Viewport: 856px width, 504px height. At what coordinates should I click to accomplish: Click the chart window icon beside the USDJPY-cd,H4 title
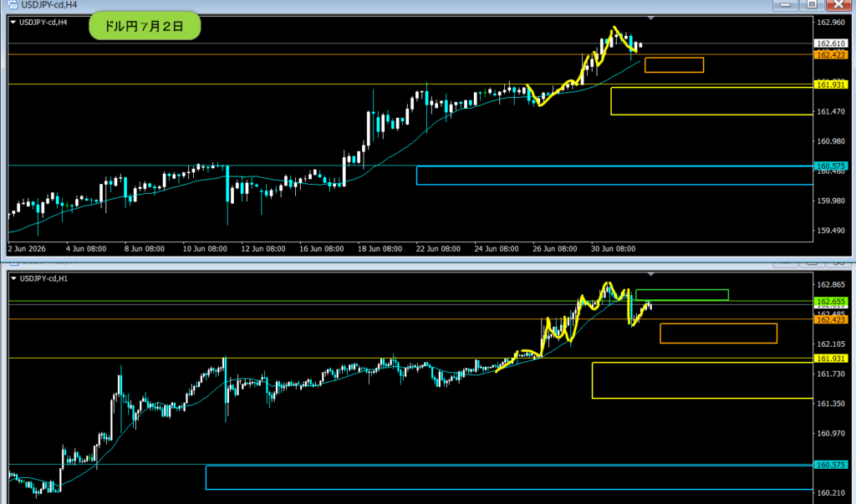pos(12,4)
